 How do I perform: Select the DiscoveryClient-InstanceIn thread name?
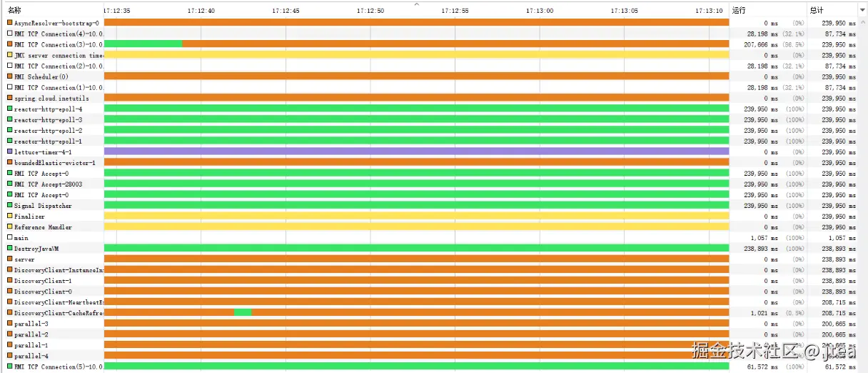59,269
